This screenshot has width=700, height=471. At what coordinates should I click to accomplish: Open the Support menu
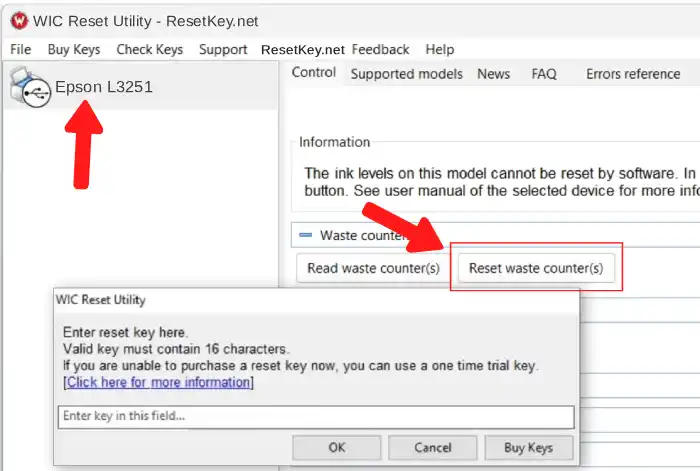point(223,49)
